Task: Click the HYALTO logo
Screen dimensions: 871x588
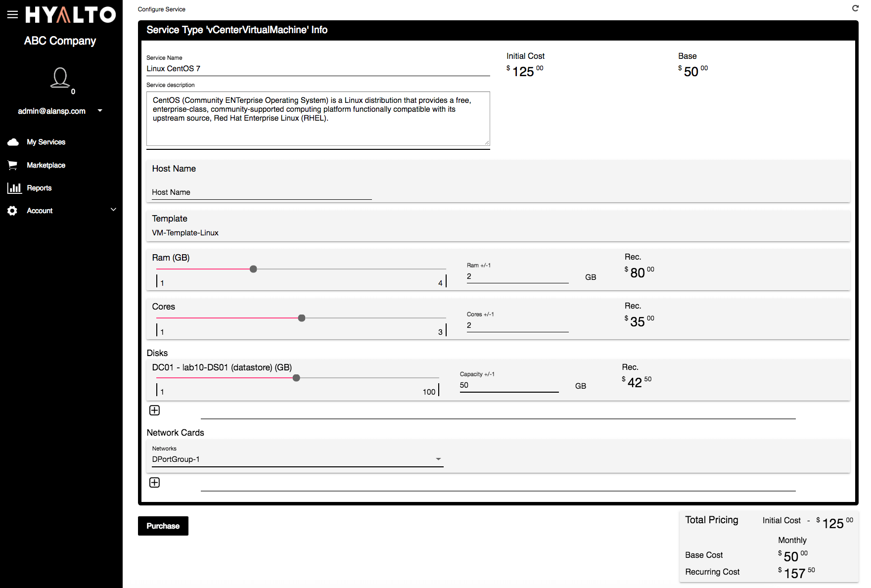Action: [71, 15]
